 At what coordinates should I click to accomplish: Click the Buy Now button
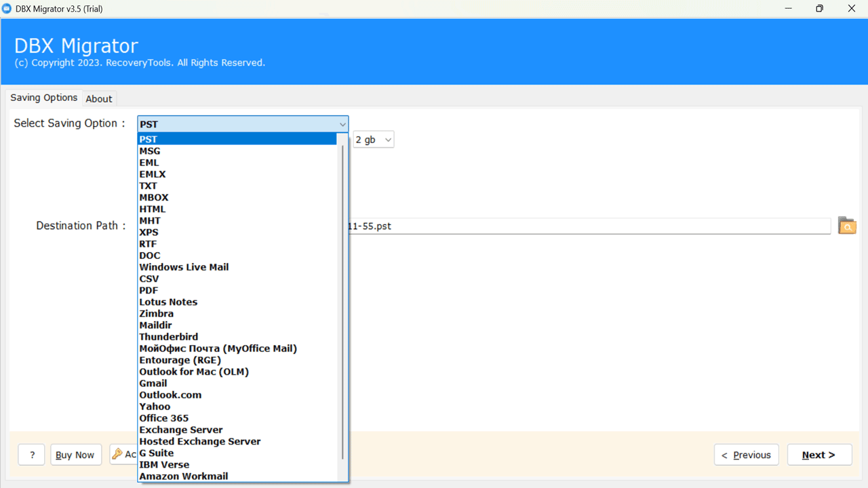tap(75, 455)
